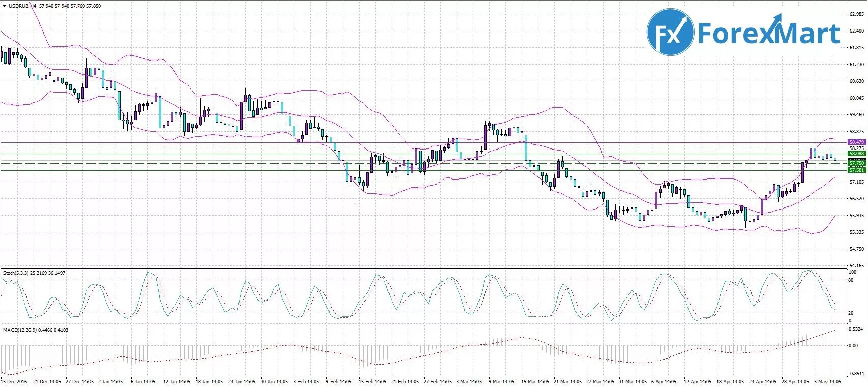Click the 15 Mar 14:05 date label
Screen dimensions: 868x387
(535, 381)
